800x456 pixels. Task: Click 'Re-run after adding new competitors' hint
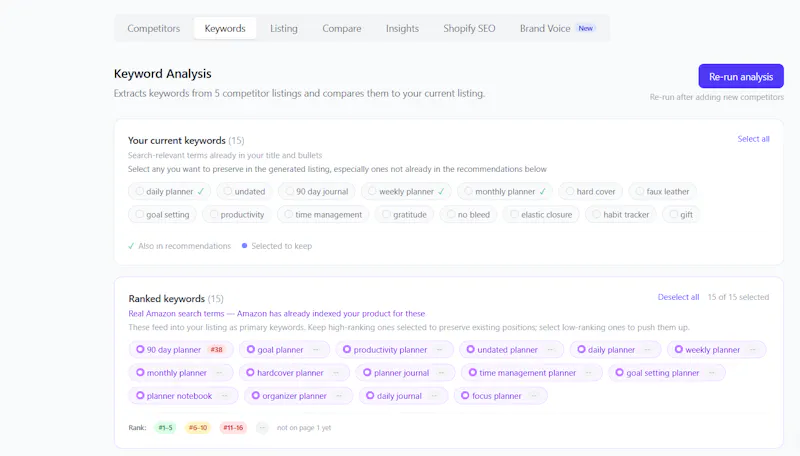716,97
